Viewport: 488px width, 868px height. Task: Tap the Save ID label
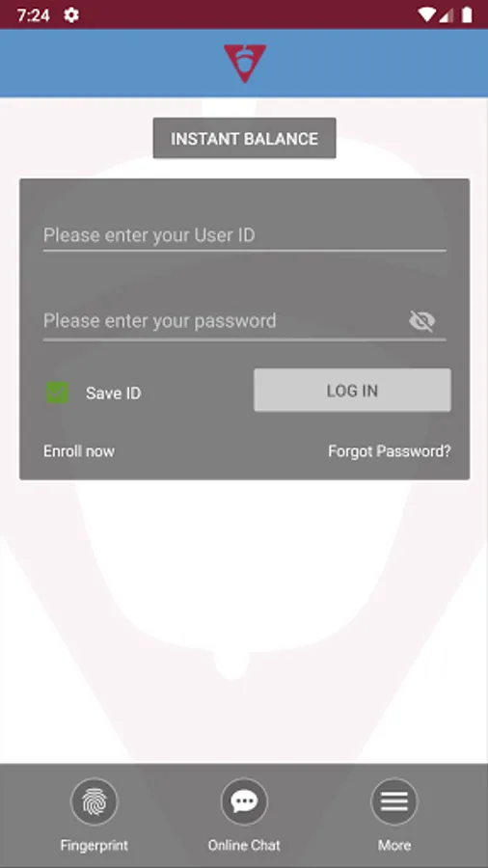pos(114,393)
